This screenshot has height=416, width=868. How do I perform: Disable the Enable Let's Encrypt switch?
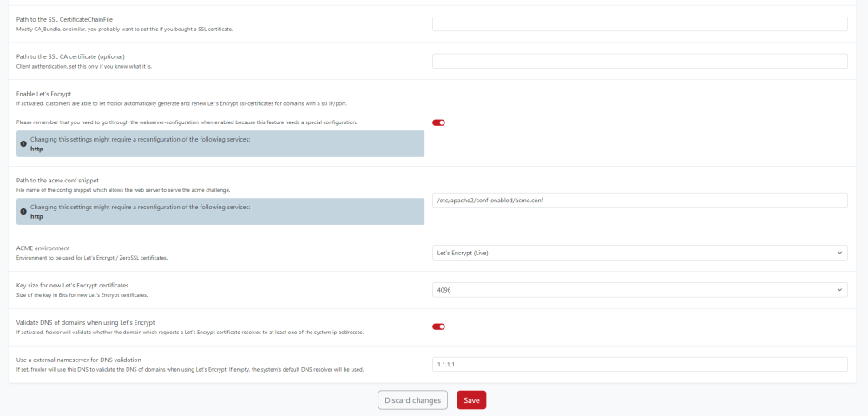coord(438,122)
